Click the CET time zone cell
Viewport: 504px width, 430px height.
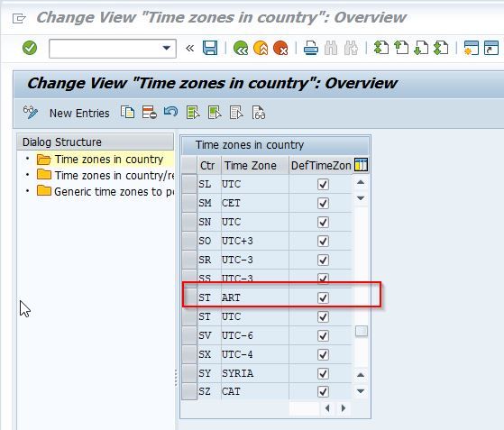(x=255, y=203)
